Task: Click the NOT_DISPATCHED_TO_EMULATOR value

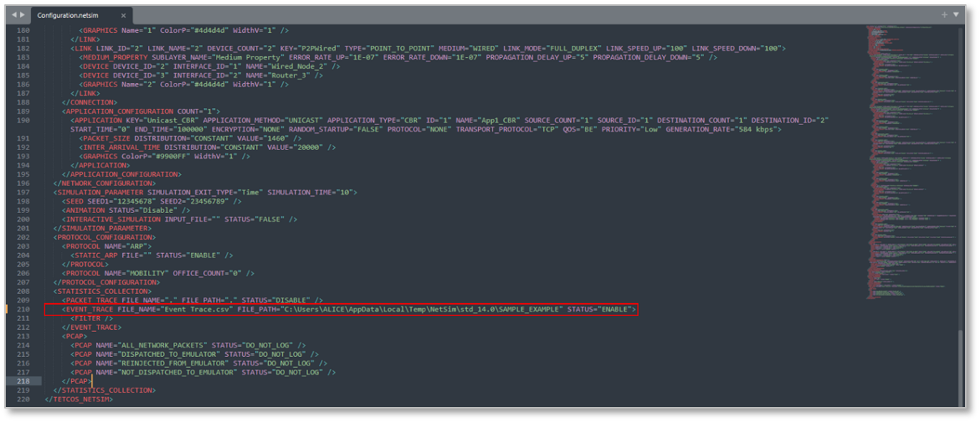Action: [x=177, y=372]
